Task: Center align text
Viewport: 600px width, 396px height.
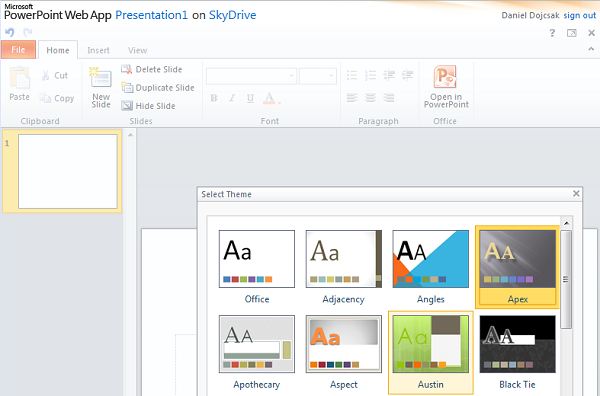Action: point(370,98)
